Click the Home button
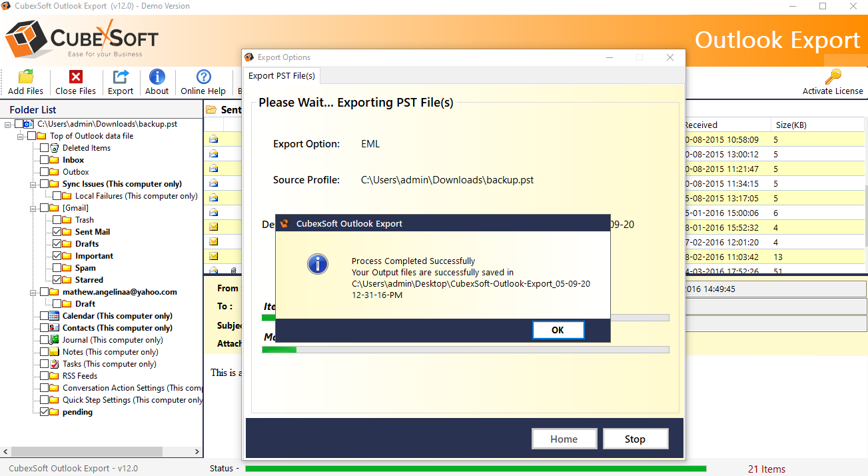Viewport: 868px width, 476px height. click(564, 439)
